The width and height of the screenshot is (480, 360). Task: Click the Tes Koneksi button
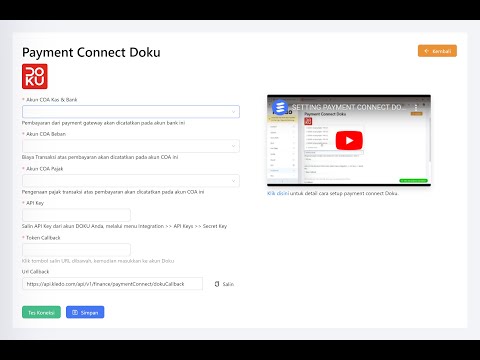pos(41,312)
